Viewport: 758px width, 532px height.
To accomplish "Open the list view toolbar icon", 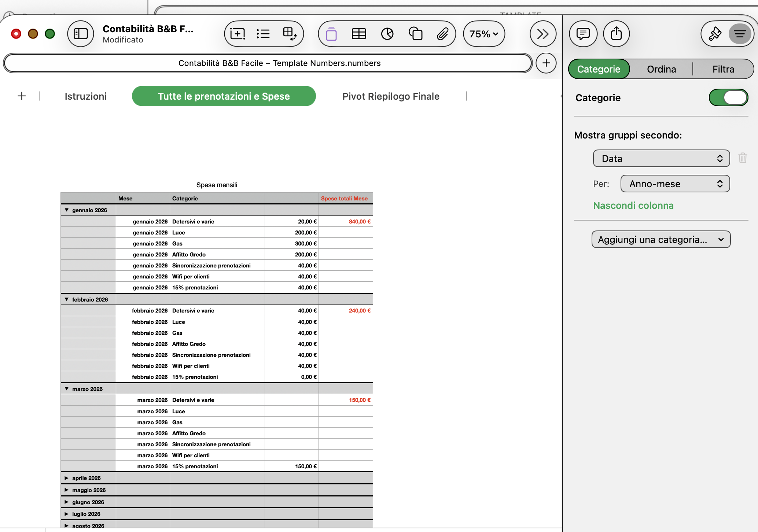I will [263, 34].
